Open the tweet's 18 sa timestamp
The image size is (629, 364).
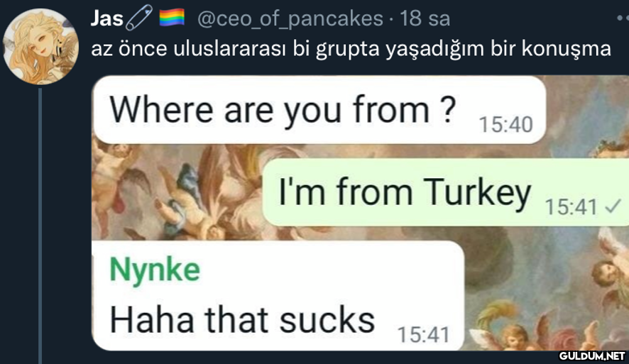[x=425, y=19]
